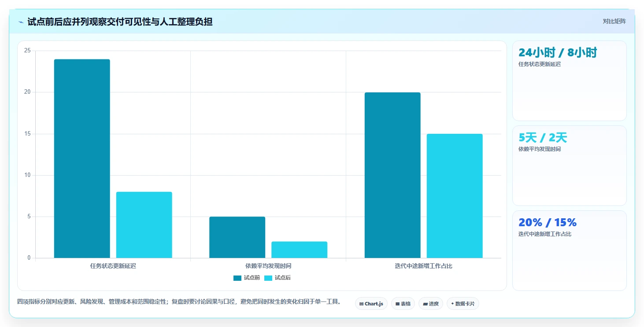Click the 试点前 bar for 迭代中途新增工作占比
The width and height of the screenshot is (644, 327).
(x=392, y=175)
